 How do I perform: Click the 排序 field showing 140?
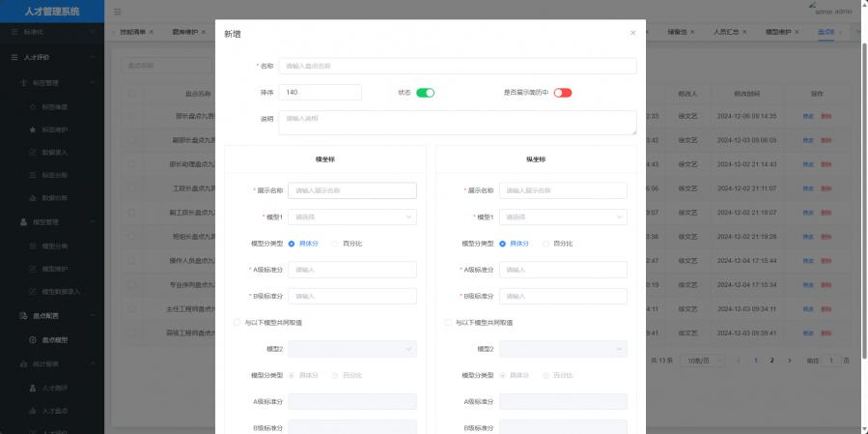[320, 92]
